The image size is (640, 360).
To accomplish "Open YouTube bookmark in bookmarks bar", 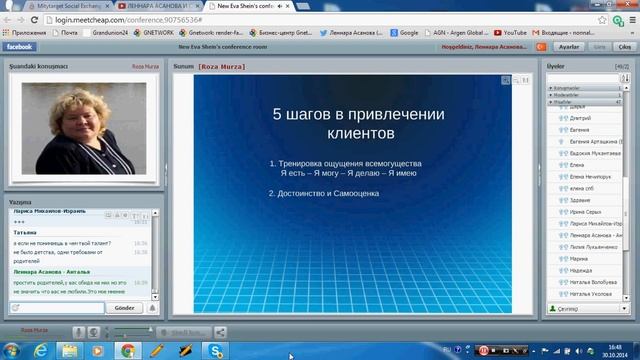I will [510, 33].
